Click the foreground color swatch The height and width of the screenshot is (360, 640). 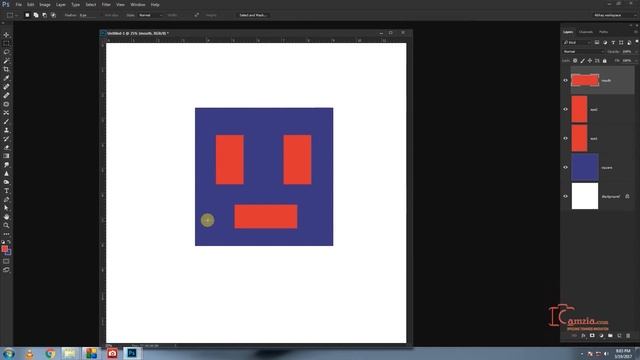click(4, 249)
